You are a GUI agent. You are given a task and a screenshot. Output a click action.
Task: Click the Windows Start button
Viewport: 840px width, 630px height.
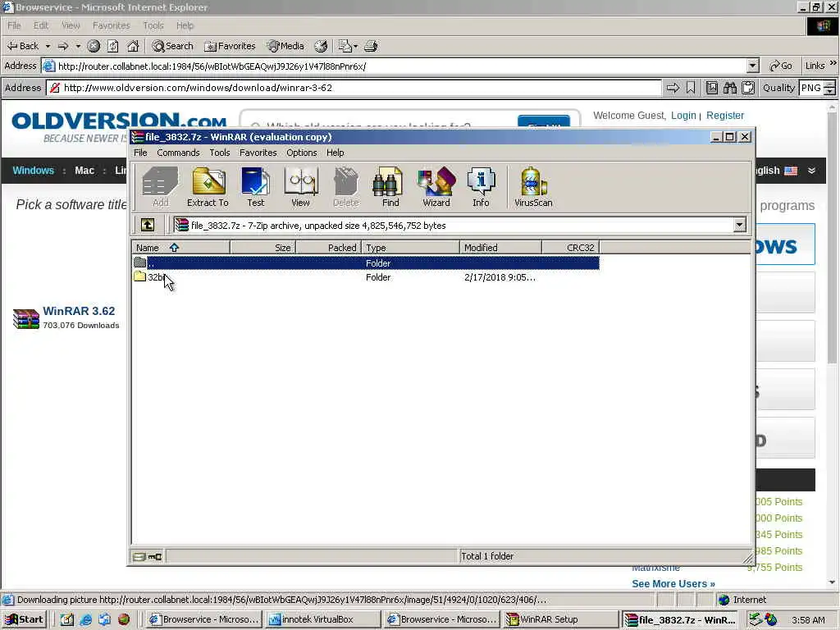(25, 620)
